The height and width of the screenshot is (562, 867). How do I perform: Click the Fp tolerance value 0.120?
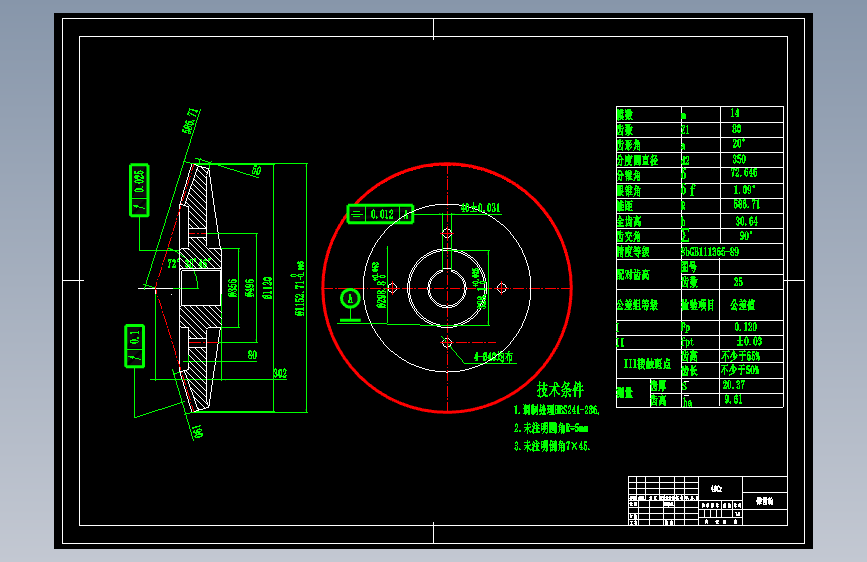746,327
